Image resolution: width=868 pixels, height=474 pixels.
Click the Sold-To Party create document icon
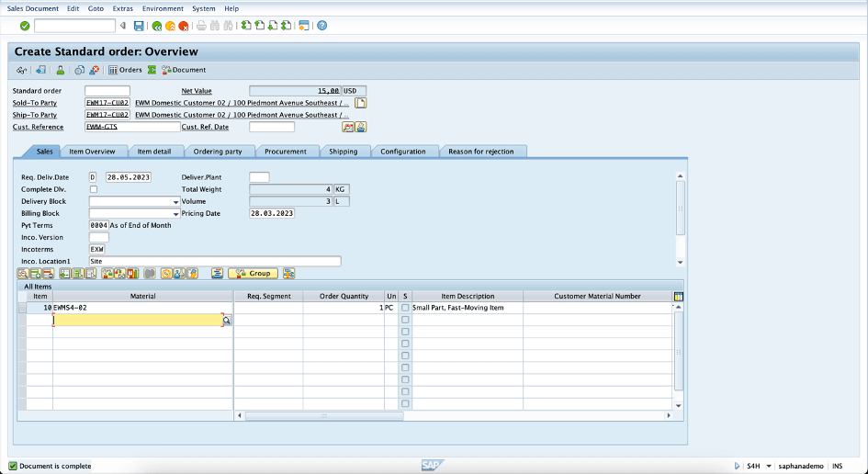pos(360,103)
